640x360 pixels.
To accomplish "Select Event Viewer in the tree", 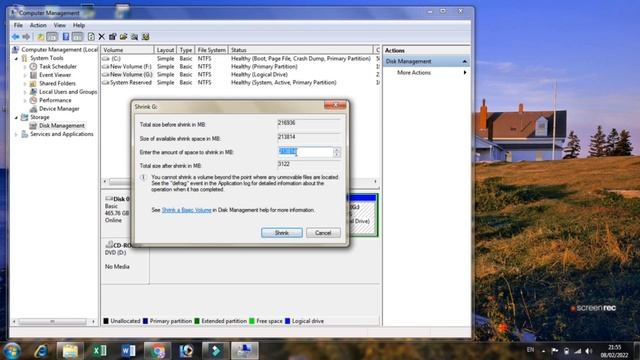I will tap(55, 75).
